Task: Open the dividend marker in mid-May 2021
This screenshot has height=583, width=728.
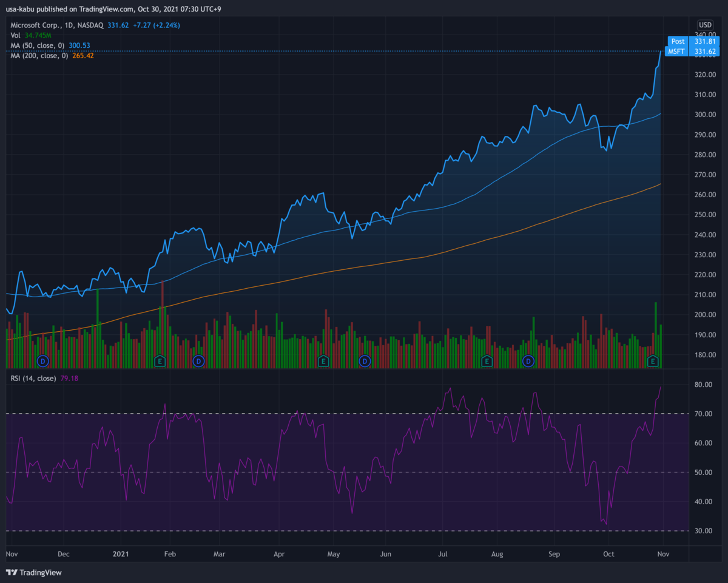Action: (x=365, y=361)
